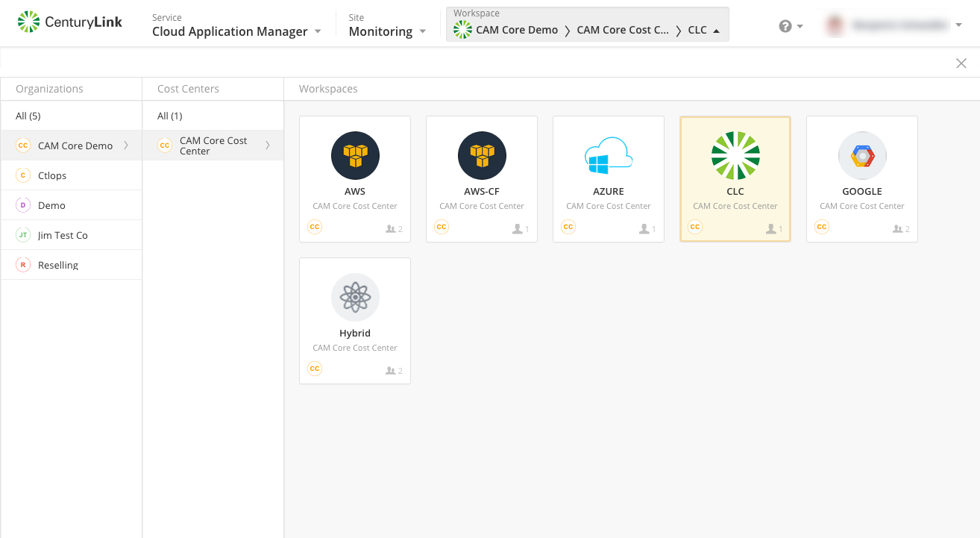Select the CLC workspace logo
Viewport: 980px width, 538px height.
(735, 156)
